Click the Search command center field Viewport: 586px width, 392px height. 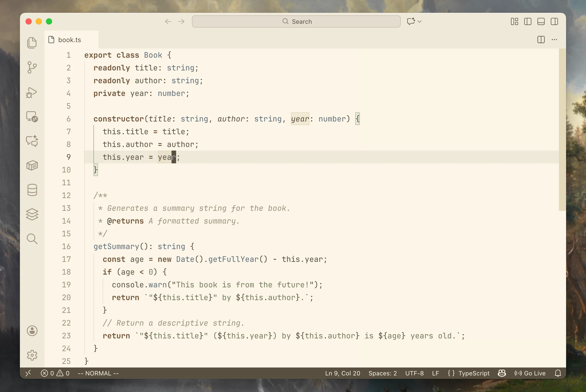(x=296, y=21)
